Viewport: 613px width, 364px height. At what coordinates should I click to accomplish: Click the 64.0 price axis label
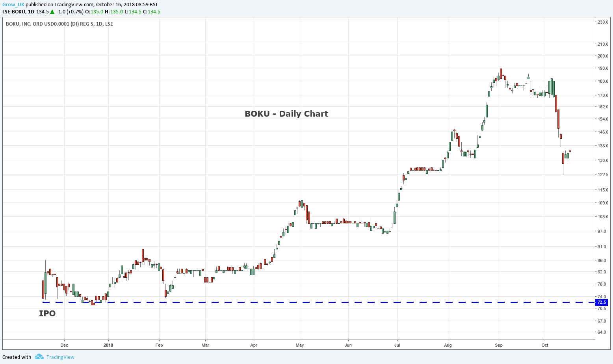click(x=603, y=332)
